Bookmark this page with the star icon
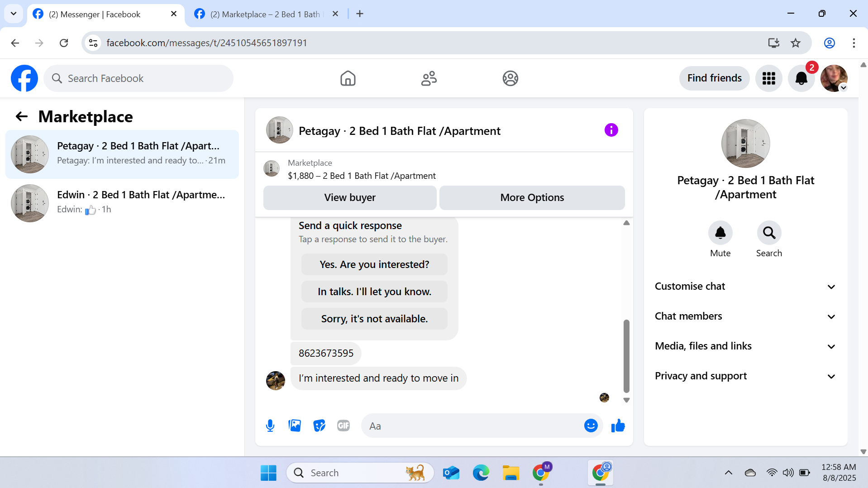Viewport: 868px width, 488px height. coord(796,43)
